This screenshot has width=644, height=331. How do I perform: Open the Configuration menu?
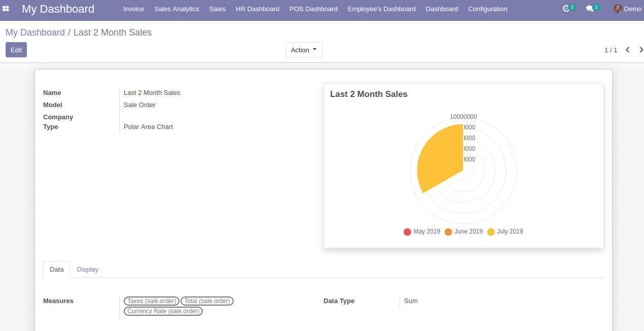[487, 9]
